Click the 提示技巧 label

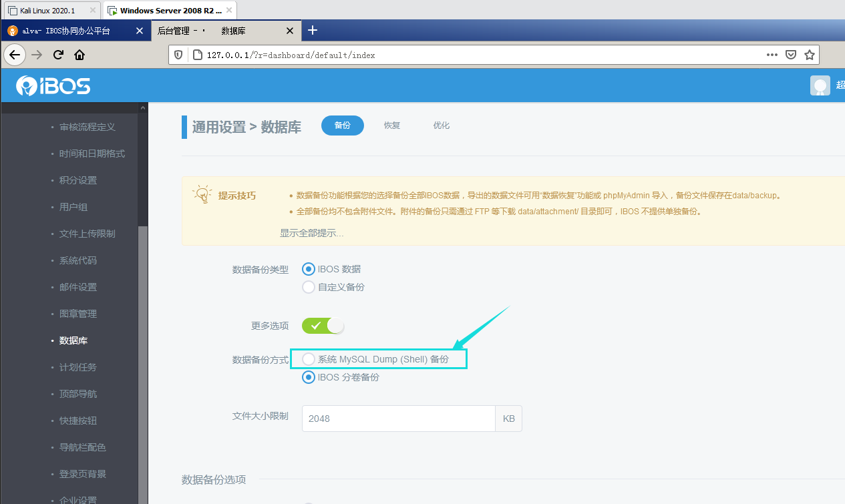coord(237,196)
